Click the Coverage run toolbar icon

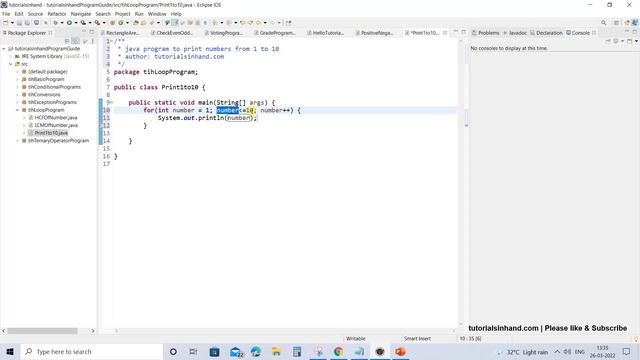[x=83, y=23]
